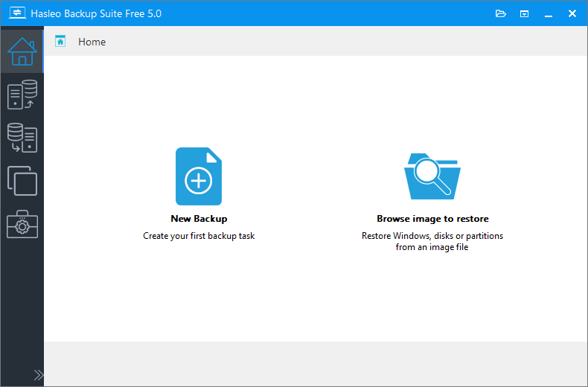588x387 pixels.
Task: Close the Hasleo Backup Suite window
Action: pos(572,13)
